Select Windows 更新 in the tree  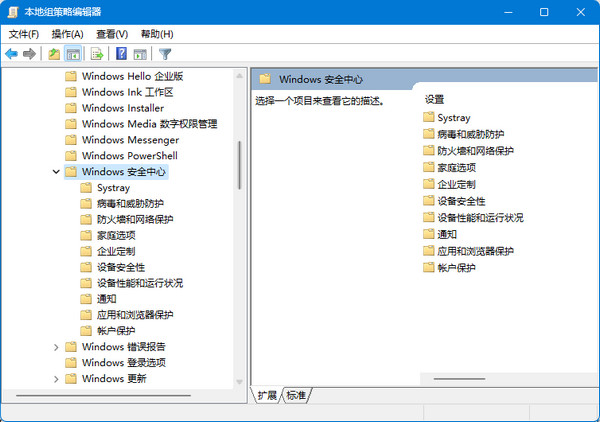click(106, 379)
